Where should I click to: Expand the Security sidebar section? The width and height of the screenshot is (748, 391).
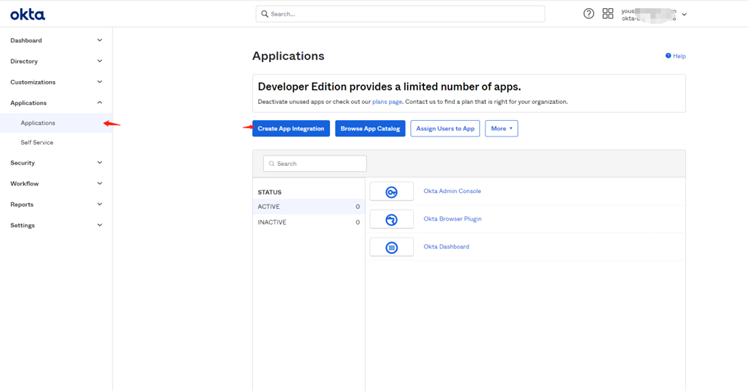click(x=99, y=163)
